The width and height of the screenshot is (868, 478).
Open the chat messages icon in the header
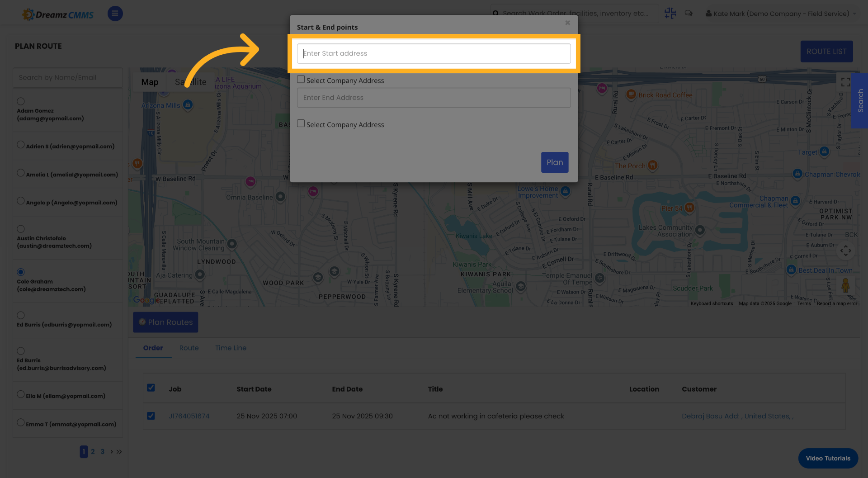689,13
